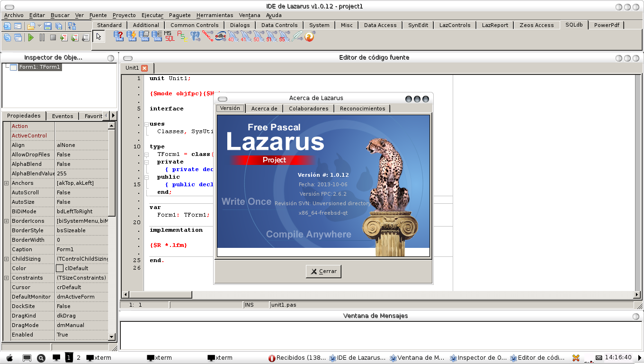Image resolution: width=644 pixels, height=364 pixels.
Task: Click the clDefault Color swatch
Action: click(x=60, y=268)
